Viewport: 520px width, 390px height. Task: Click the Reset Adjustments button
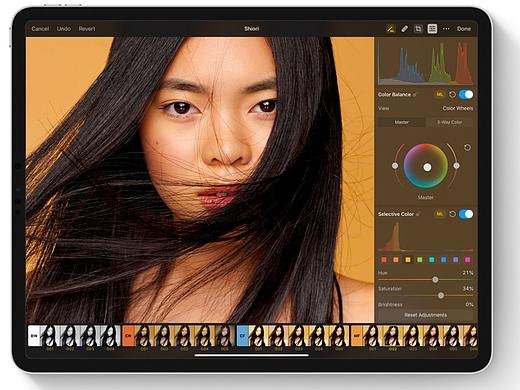coord(425,315)
